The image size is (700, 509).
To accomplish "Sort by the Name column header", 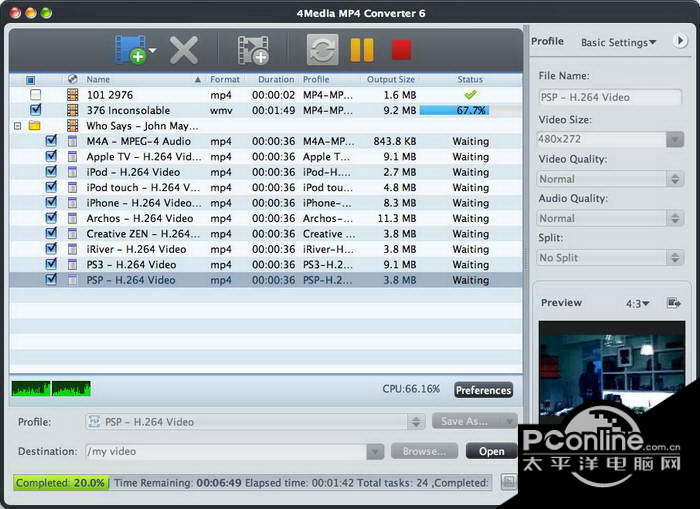I will (x=98, y=79).
